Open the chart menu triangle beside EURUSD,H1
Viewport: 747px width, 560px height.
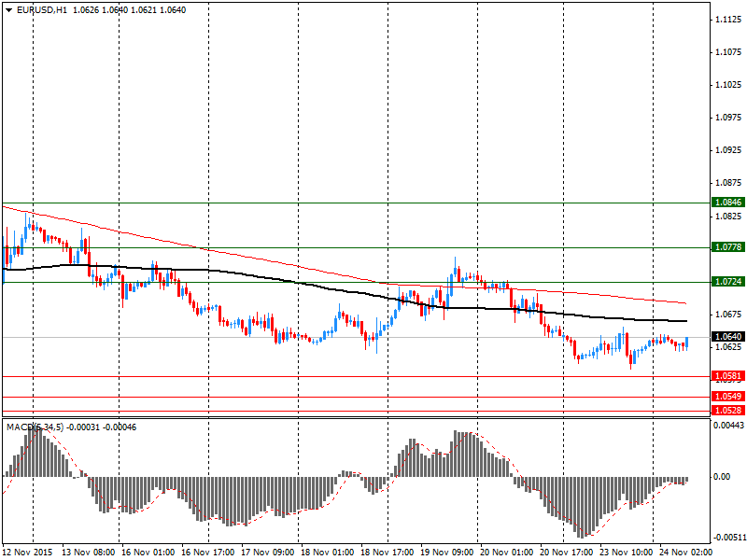(8, 10)
